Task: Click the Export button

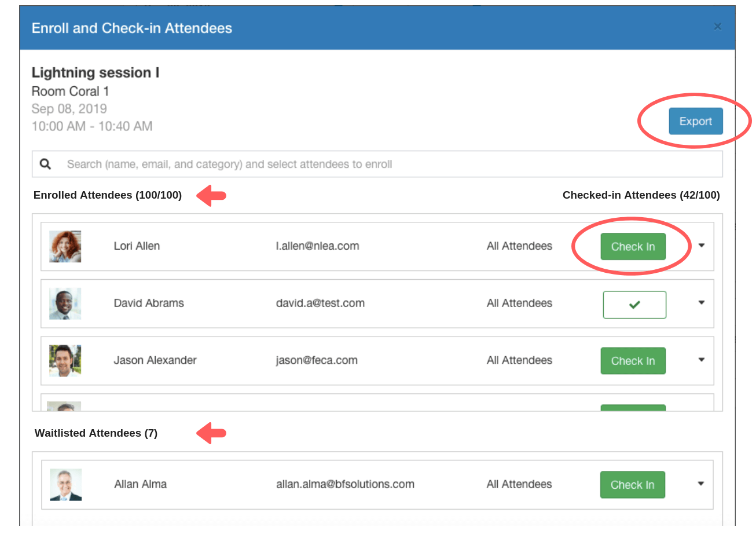Action: pos(695,121)
